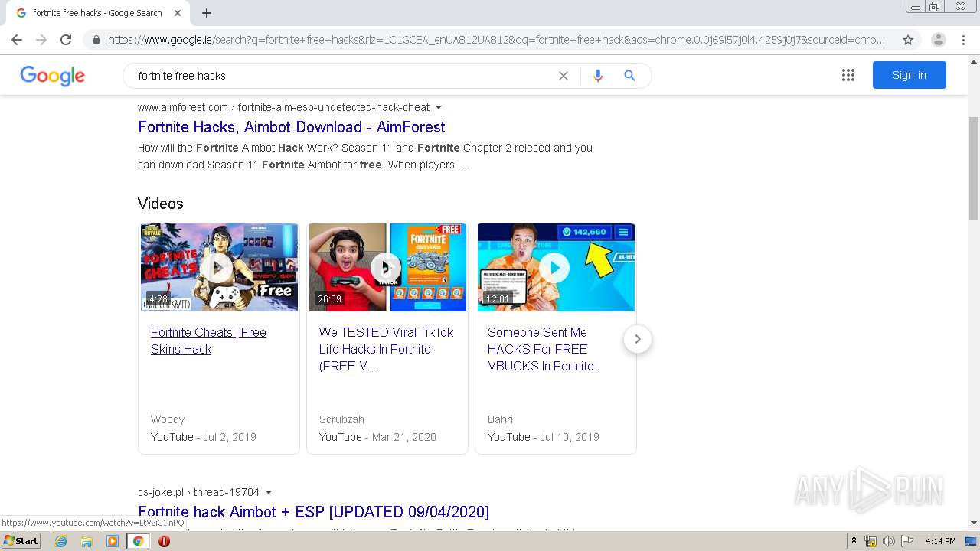The image size is (980, 551).
Task: Switch to Chrome taskbar button
Action: point(138,541)
